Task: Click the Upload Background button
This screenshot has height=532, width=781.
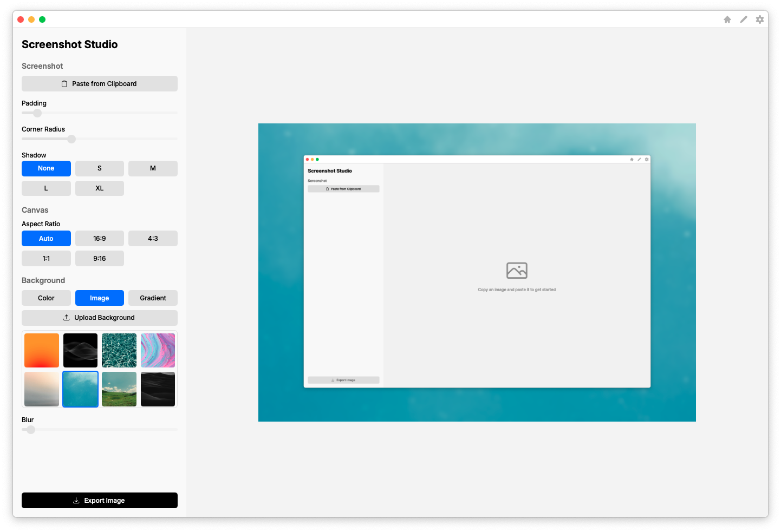Action: pos(99,318)
